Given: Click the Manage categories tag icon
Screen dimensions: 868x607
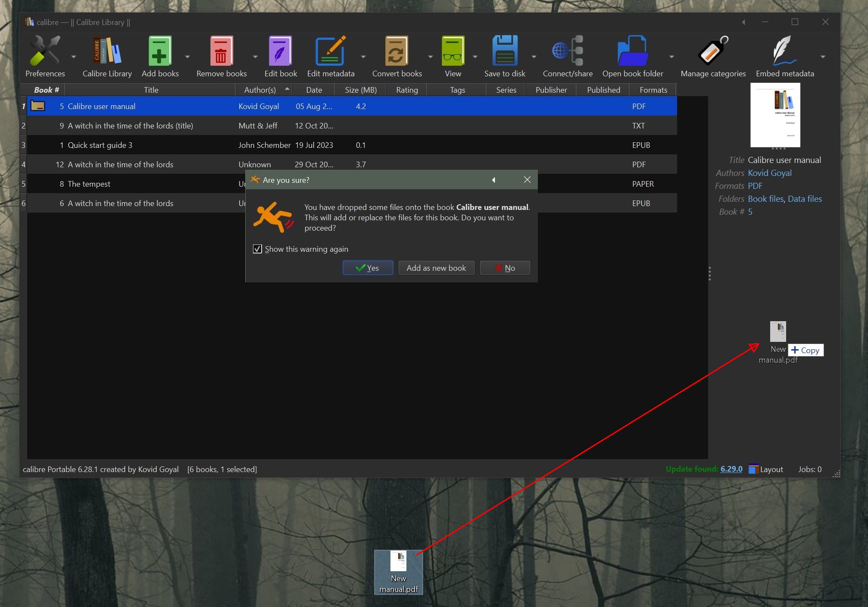Looking at the screenshot, I should tap(713, 50).
